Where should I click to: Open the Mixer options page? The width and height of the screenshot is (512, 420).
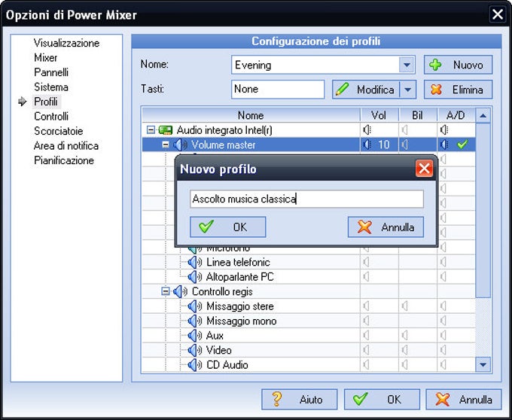[x=45, y=58]
